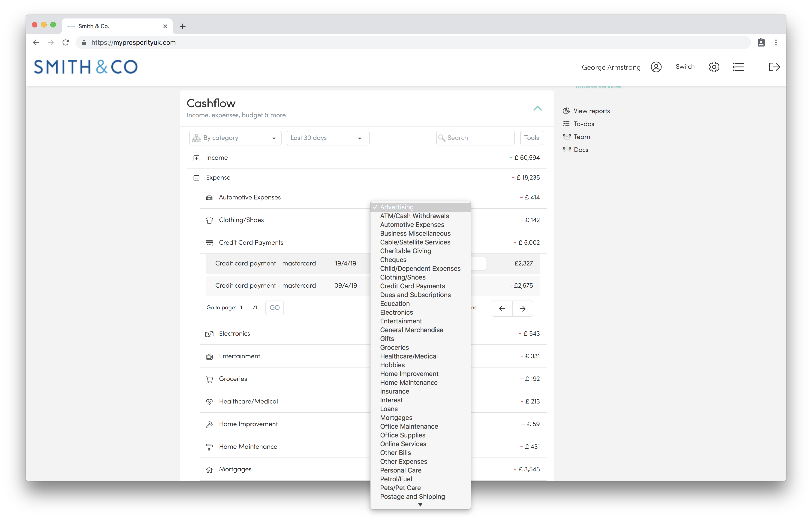Select ATM/Cash Withdrawals option

pos(421,216)
